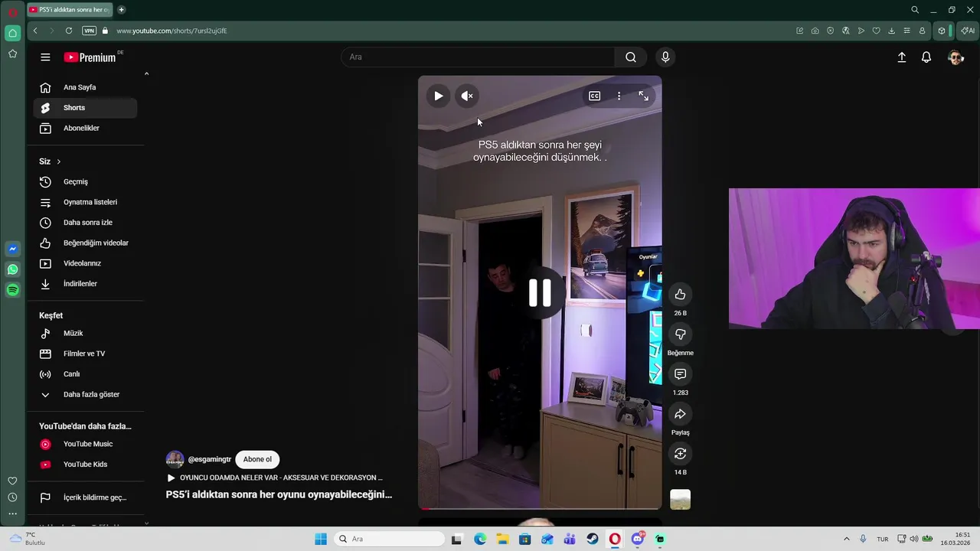Open Steam from the taskbar
The width and height of the screenshot is (980, 551).
click(x=593, y=539)
